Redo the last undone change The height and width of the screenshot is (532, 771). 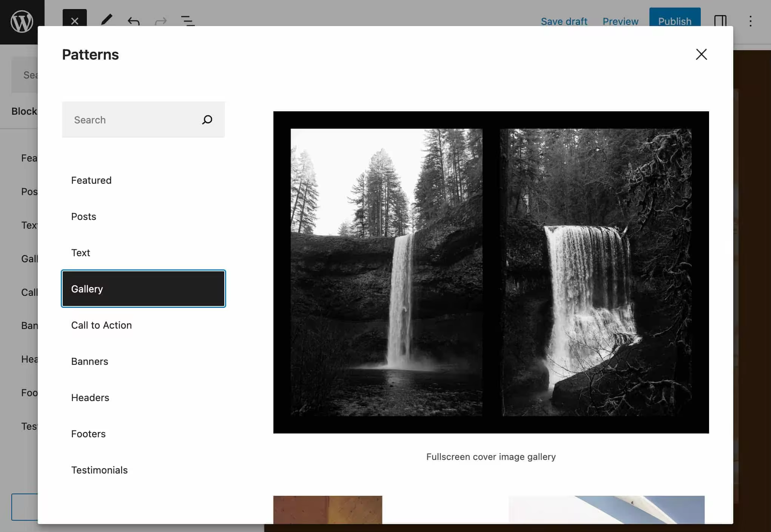[x=161, y=21]
